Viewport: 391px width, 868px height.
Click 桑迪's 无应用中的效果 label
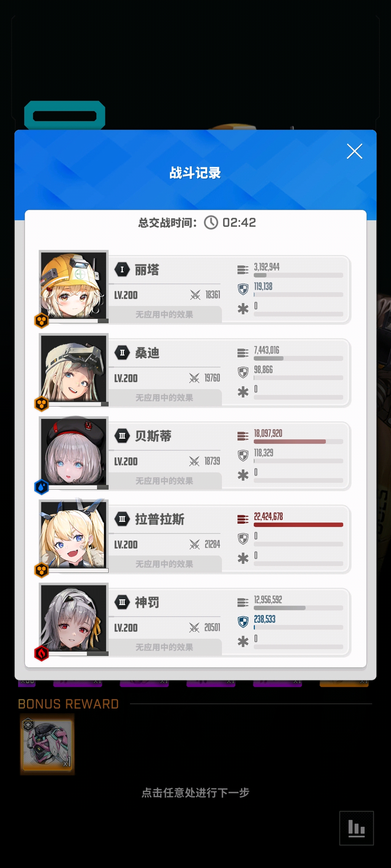point(164,398)
